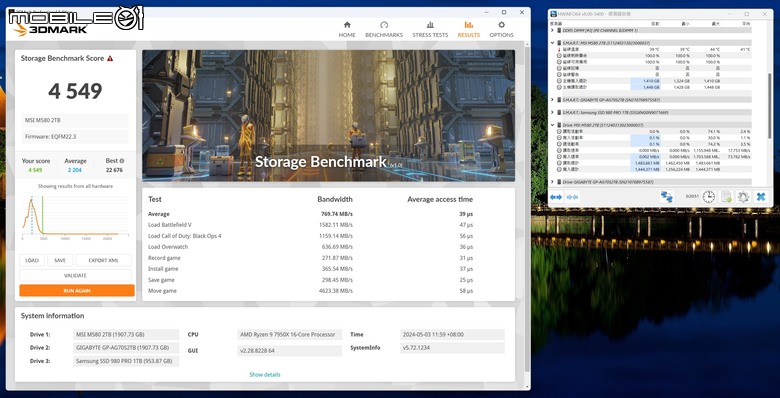Select the RESULTS tab

(469, 29)
